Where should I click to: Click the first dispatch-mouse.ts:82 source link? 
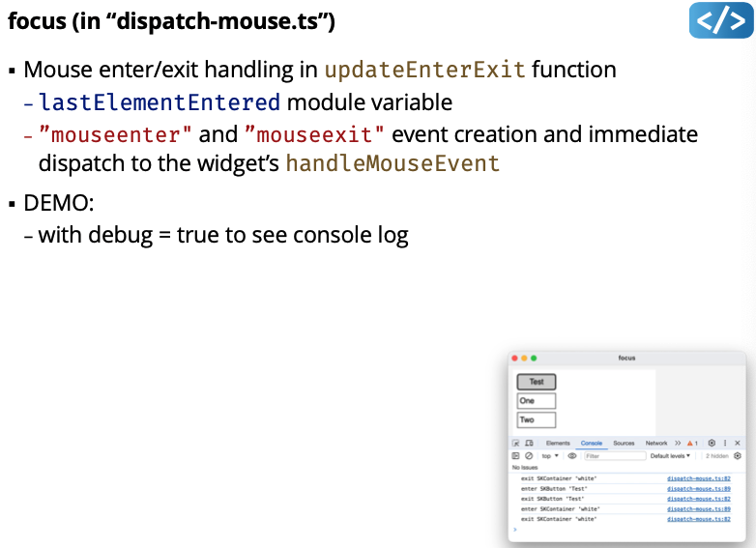(x=698, y=478)
